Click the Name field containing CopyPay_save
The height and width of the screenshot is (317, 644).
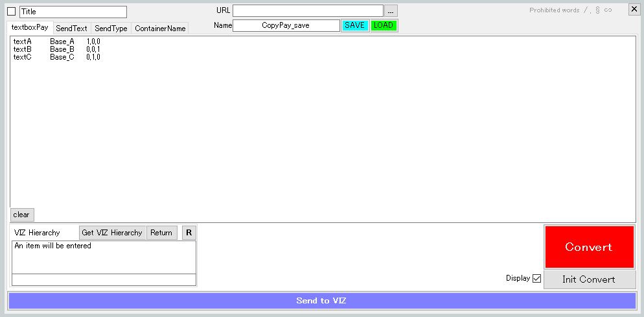coord(286,25)
